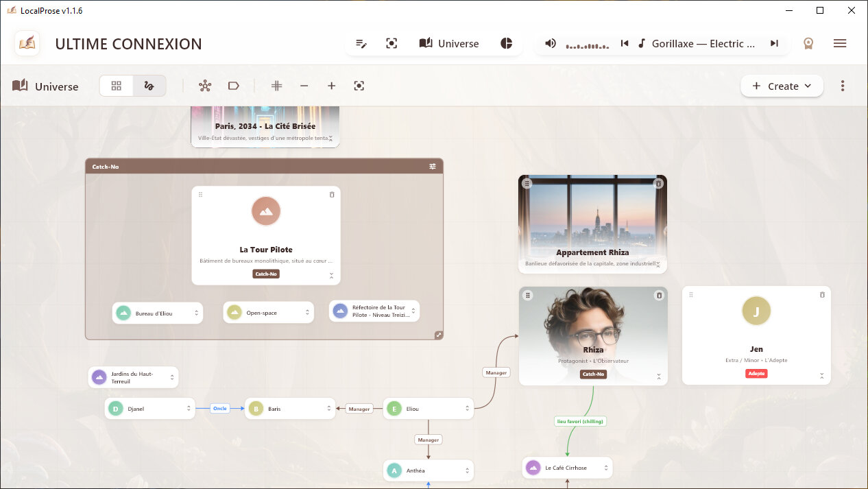
Task: Switch to grid card view
Action: point(117,86)
